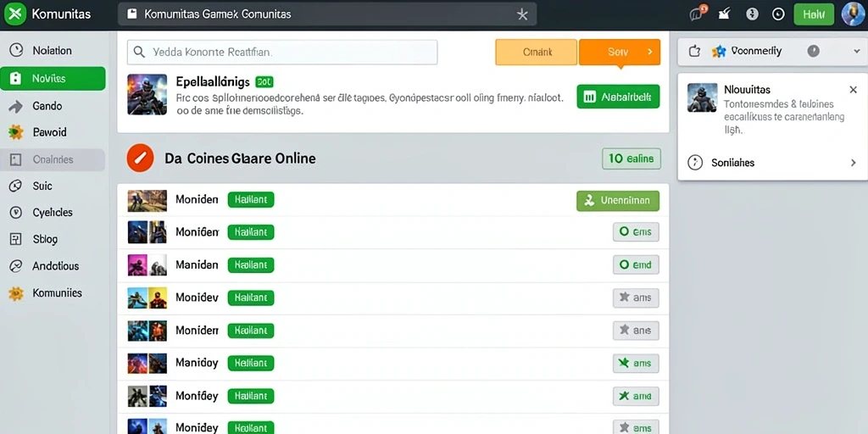Toggle the 'O emd' status button
Viewport: 868px width, 434px height.
636,264
